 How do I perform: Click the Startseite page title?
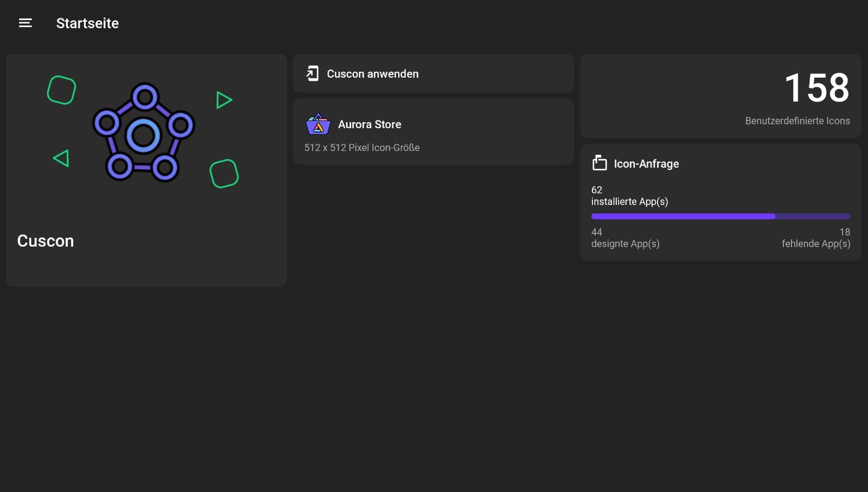87,23
